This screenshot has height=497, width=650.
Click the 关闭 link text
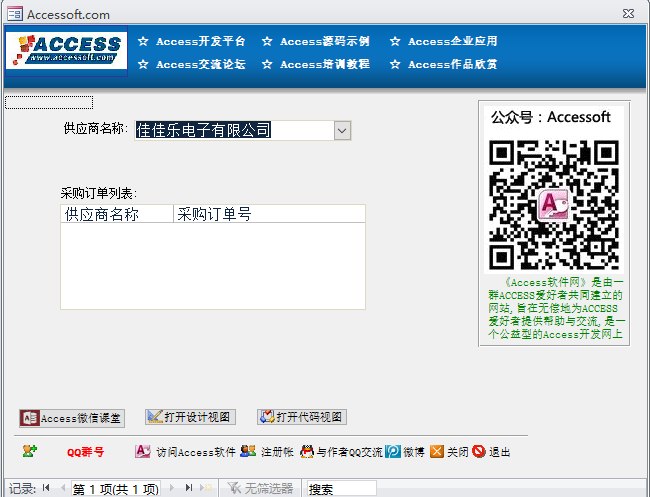(x=458, y=452)
